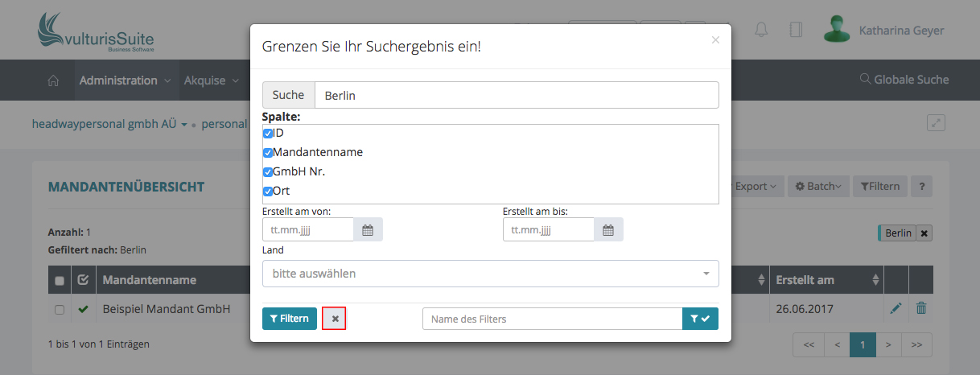Click the Name des Filters input field
Image resolution: width=980 pixels, height=375 pixels.
(552, 319)
